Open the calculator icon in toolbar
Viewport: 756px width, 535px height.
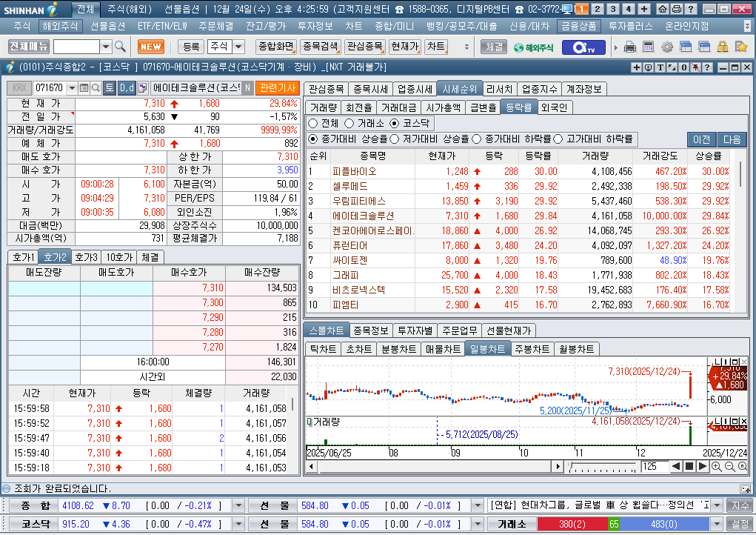649,47
